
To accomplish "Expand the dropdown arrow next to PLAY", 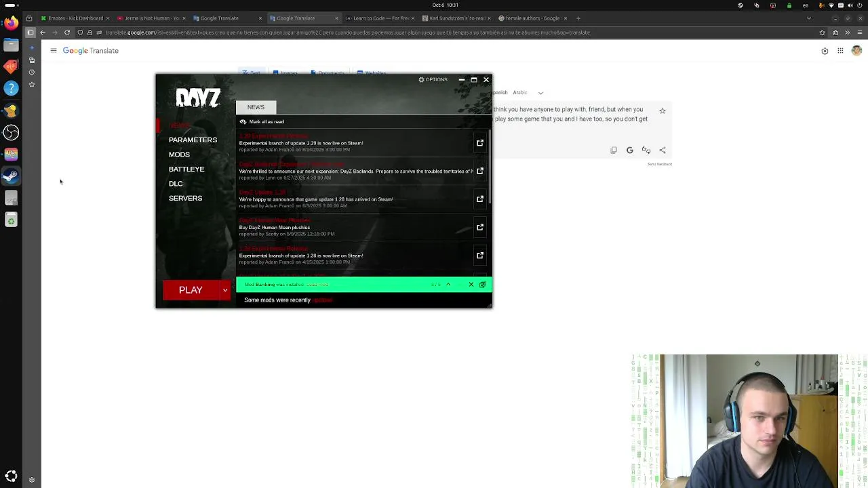I will click(x=225, y=290).
